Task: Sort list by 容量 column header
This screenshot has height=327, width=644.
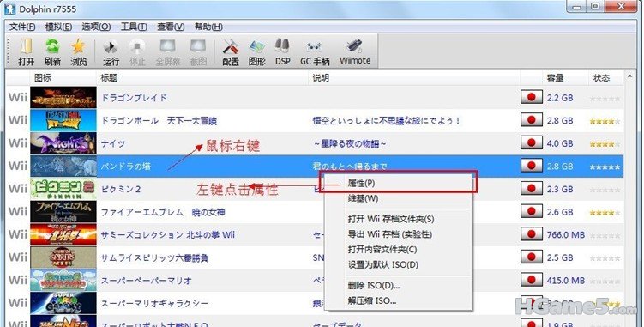Action: (555, 78)
